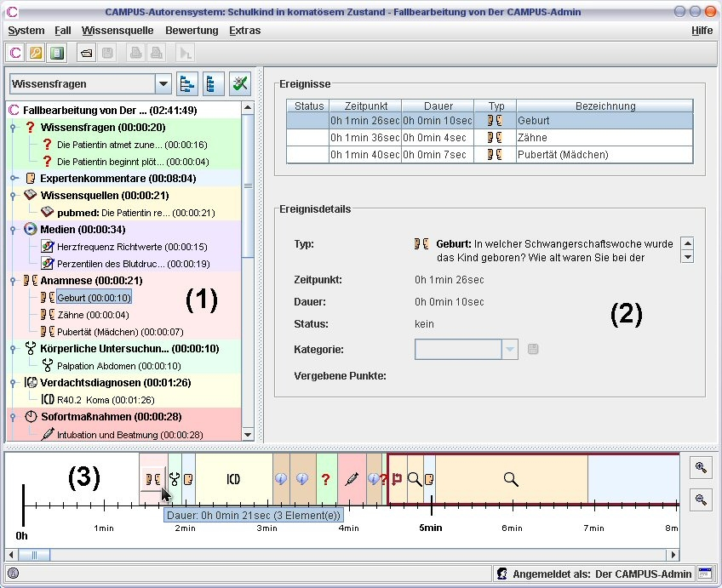Click the question mark in the green timeline segment
Image resolution: width=722 pixels, height=588 pixels.
click(x=326, y=479)
